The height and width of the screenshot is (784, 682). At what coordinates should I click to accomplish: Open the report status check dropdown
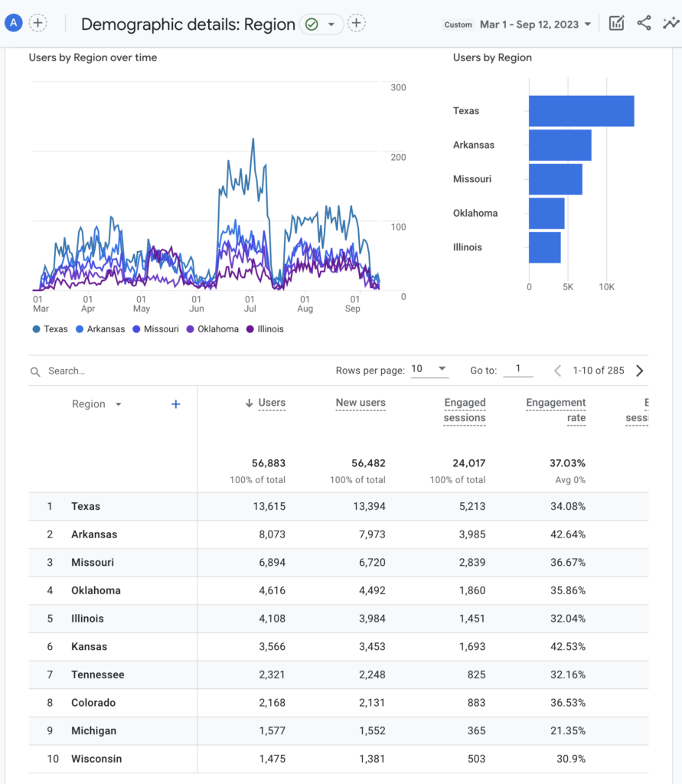[321, 24]
